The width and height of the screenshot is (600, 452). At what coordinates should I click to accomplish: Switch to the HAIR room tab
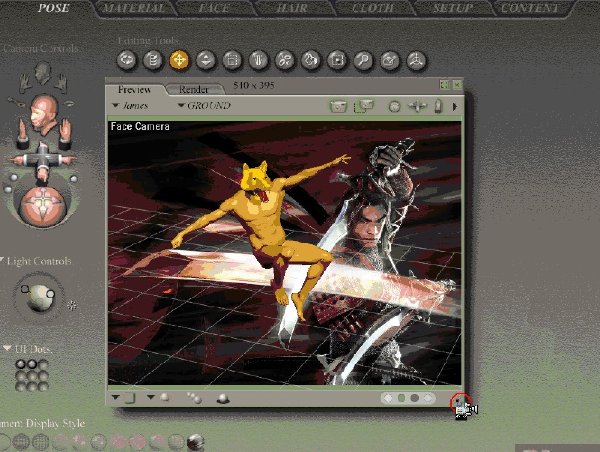(292, 8)
